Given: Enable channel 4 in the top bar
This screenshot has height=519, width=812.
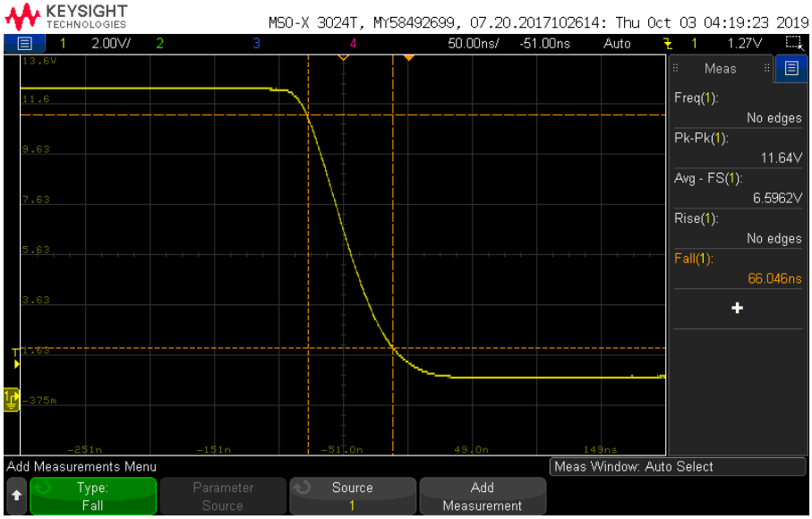Looking at the screenshot, I should coord(353,44).
